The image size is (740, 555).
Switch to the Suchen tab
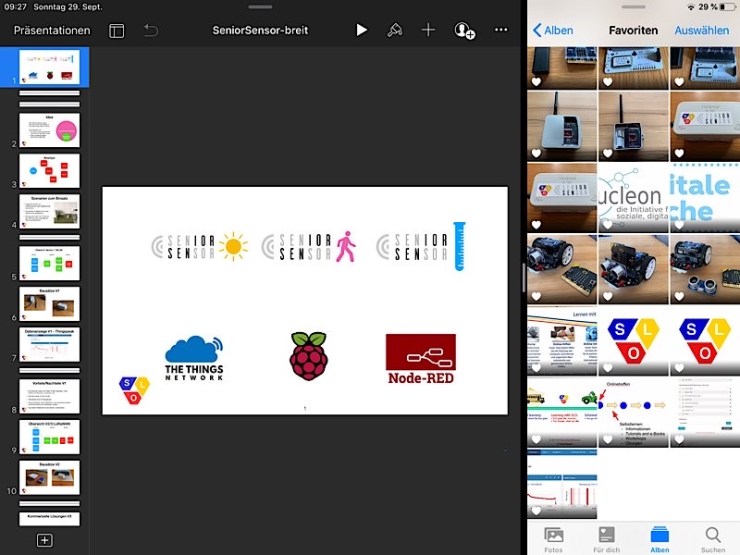coord(713,540)
